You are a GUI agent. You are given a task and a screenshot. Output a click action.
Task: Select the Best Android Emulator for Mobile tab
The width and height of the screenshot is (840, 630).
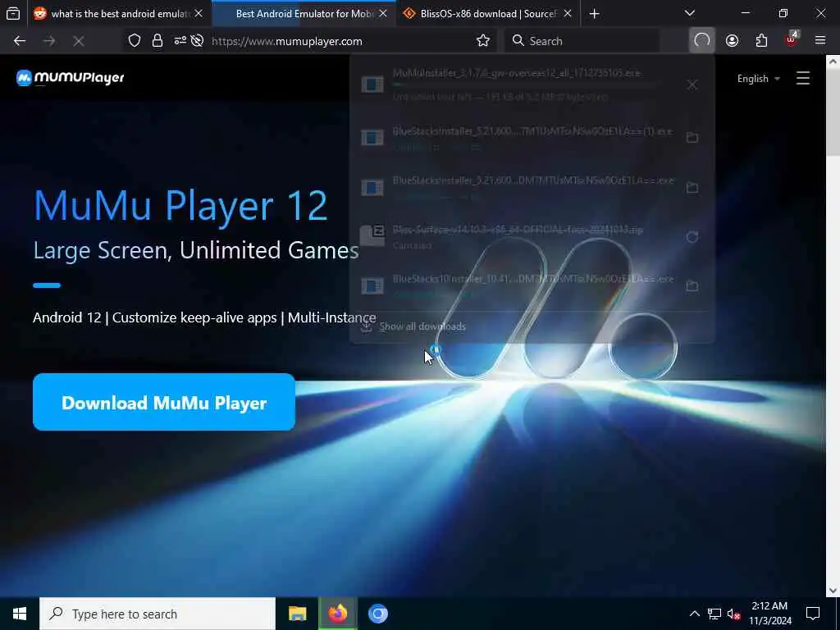[304, 14]
